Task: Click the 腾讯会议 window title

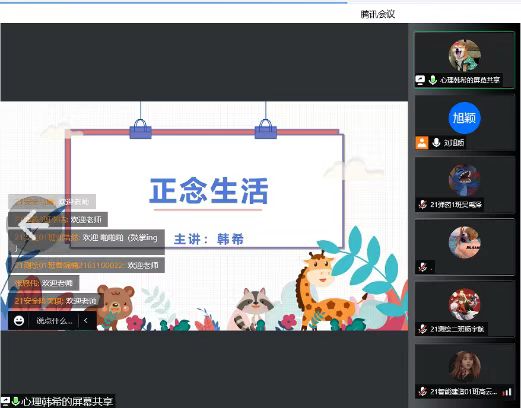Action: coord(378,14)
